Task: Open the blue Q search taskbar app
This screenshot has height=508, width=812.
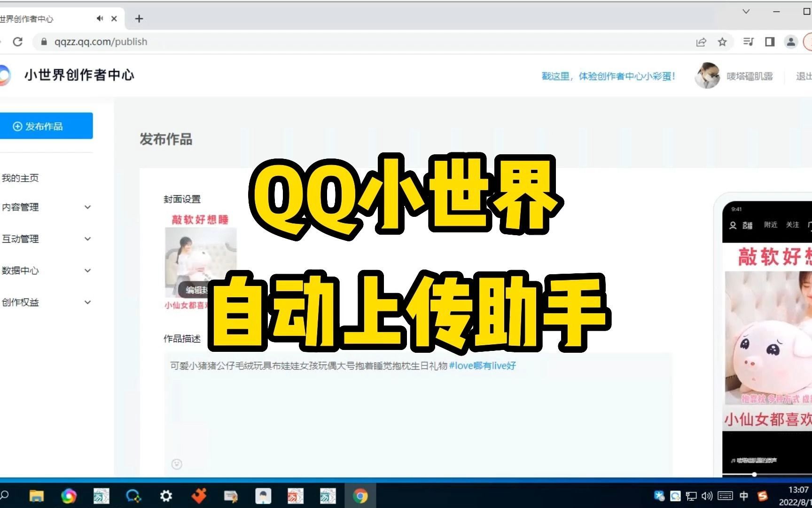Action: (133, 496)
